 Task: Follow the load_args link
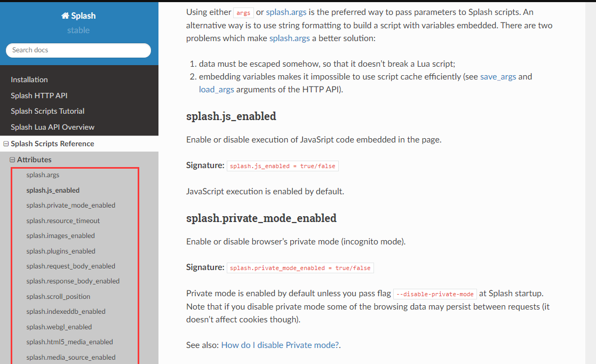(216, 90)
